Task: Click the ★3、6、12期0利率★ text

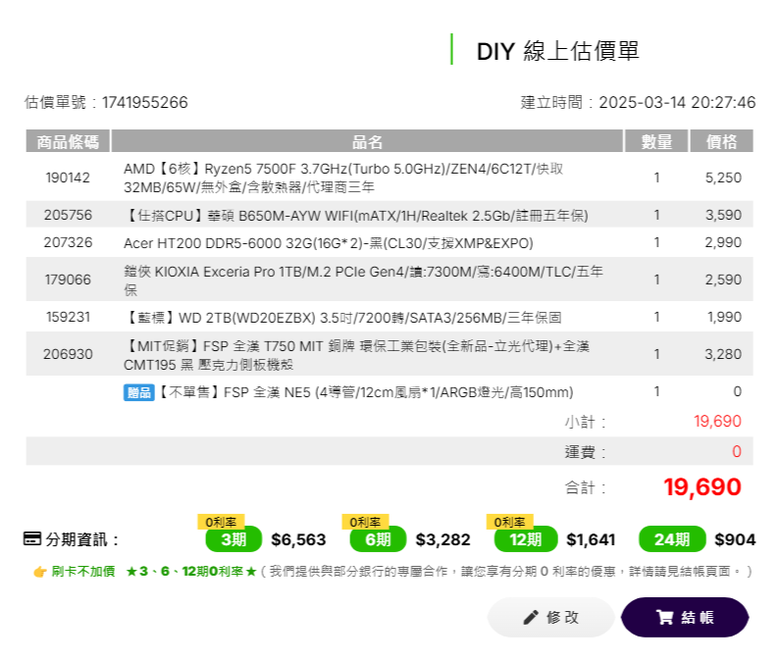Action: tap(192, 571)
